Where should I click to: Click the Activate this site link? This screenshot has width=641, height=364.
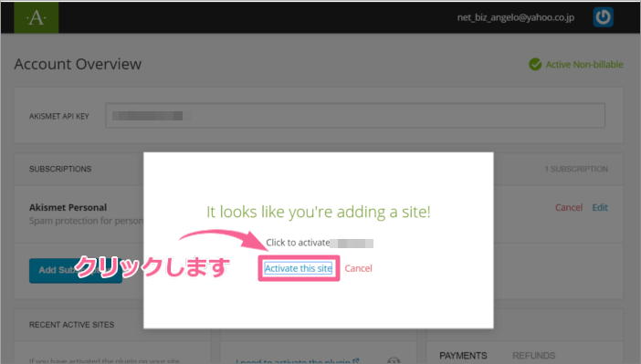coord(299,268)
